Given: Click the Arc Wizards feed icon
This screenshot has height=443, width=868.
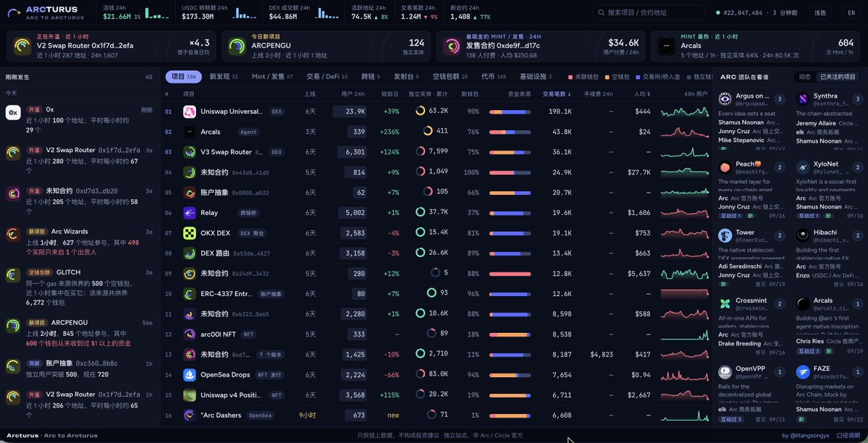Looking at the screenshot, I should 13,235.
